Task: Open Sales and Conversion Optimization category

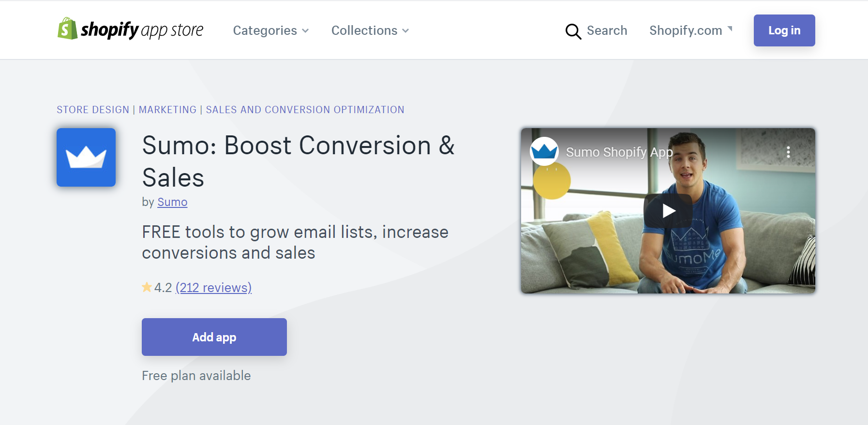Action: click(305, 110)
